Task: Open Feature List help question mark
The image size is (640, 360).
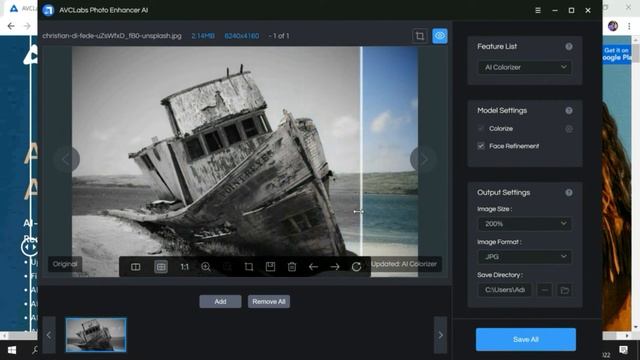Action: click(x=569, y=47)
